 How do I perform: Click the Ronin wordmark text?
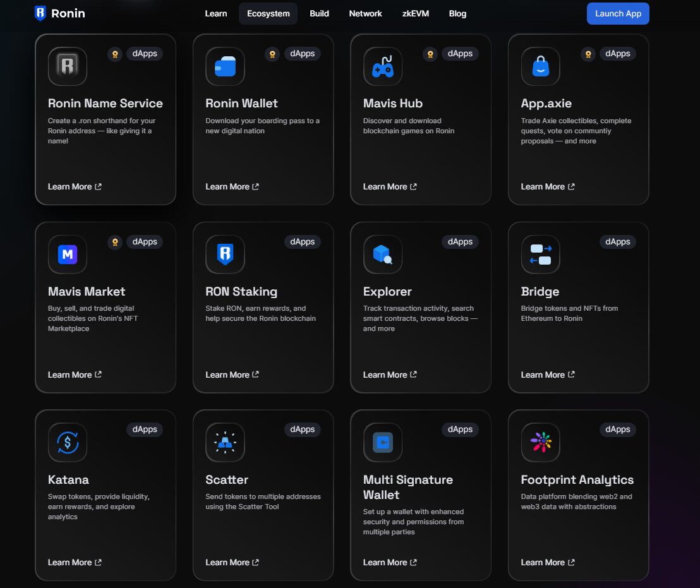click(68, 13)
